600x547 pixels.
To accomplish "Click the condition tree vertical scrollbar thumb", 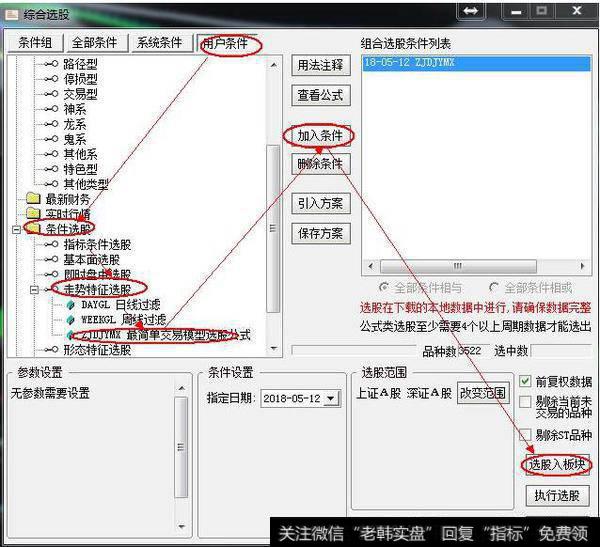I will [273, 229].
